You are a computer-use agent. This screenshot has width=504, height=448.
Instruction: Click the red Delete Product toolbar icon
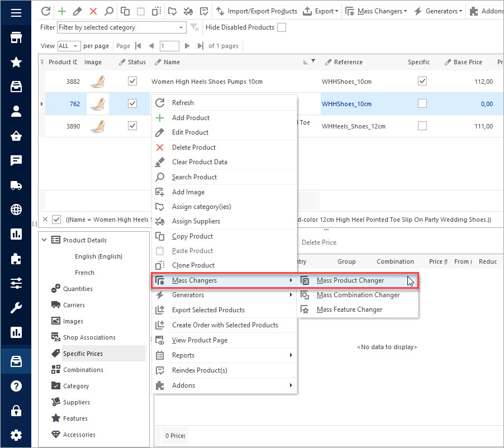(x=93, y=11)
